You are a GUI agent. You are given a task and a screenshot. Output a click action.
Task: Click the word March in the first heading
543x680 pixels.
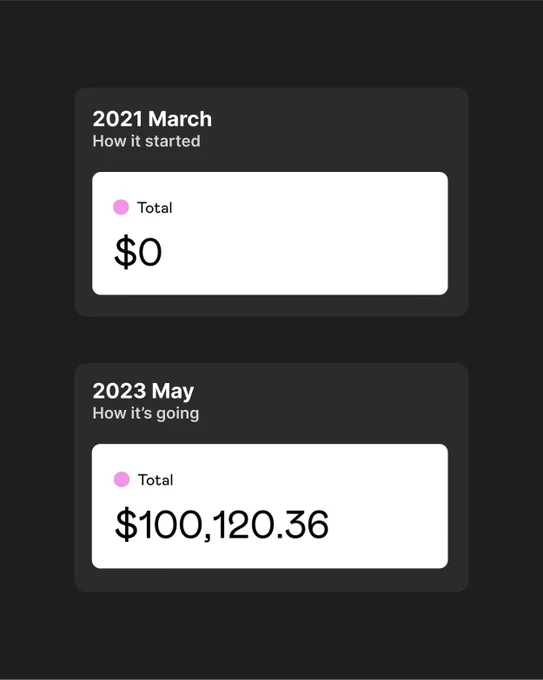point(180,119)
